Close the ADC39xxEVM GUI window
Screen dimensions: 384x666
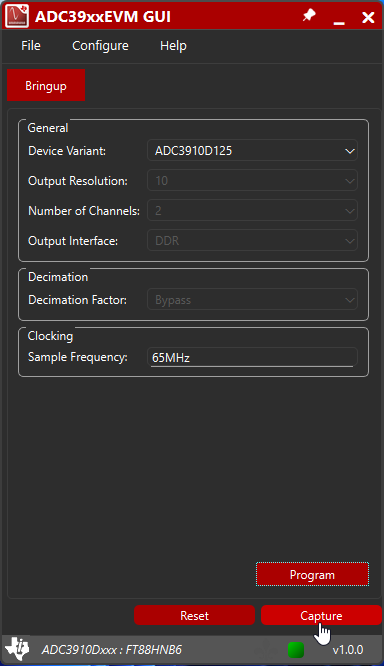tap(368, 17)
